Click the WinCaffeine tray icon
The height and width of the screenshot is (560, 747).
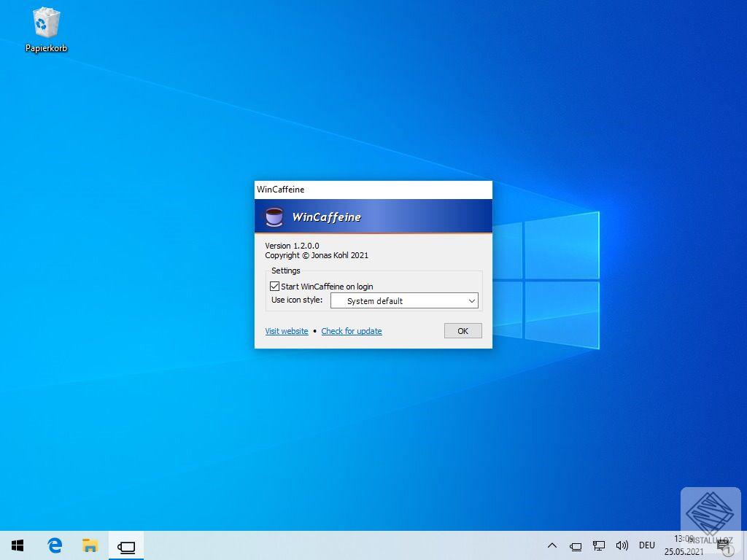(x=576, y=546)
